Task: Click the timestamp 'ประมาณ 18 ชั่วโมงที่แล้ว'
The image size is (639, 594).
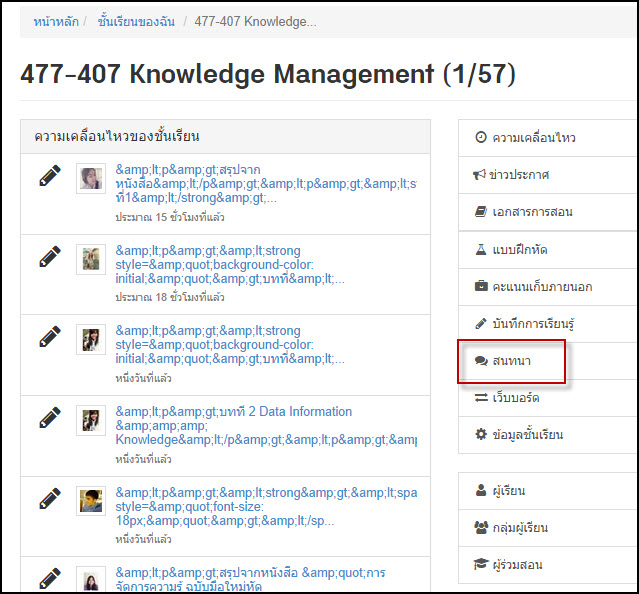Action: coord(170,297)
